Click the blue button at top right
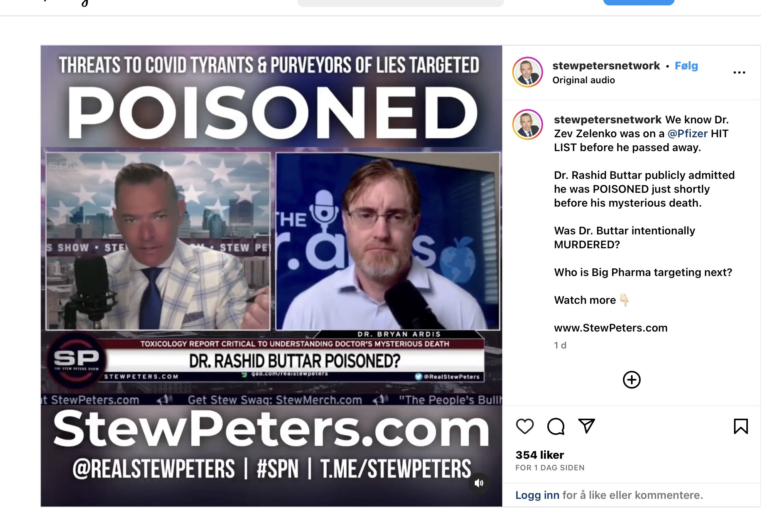761x532 pixels. pos(639,2)
